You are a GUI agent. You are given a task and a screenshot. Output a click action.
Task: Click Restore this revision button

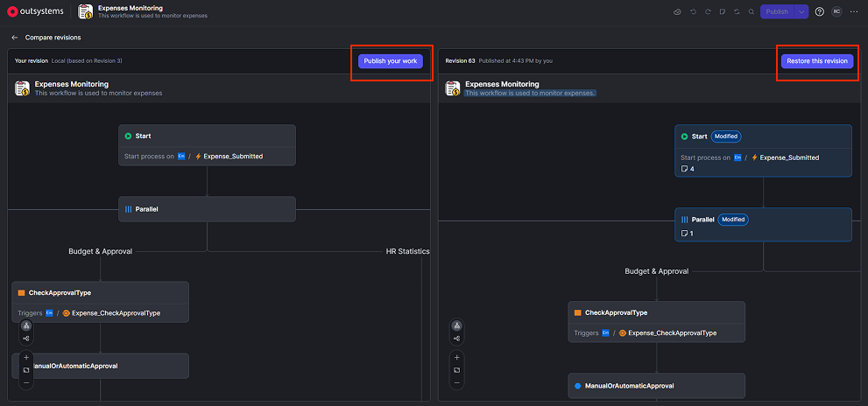click(x=817, y=61)
